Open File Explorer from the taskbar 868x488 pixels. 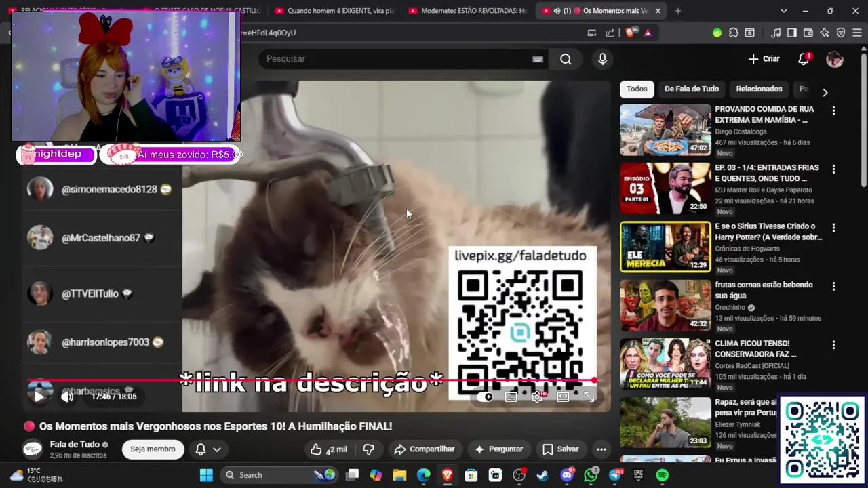point(399,475)
